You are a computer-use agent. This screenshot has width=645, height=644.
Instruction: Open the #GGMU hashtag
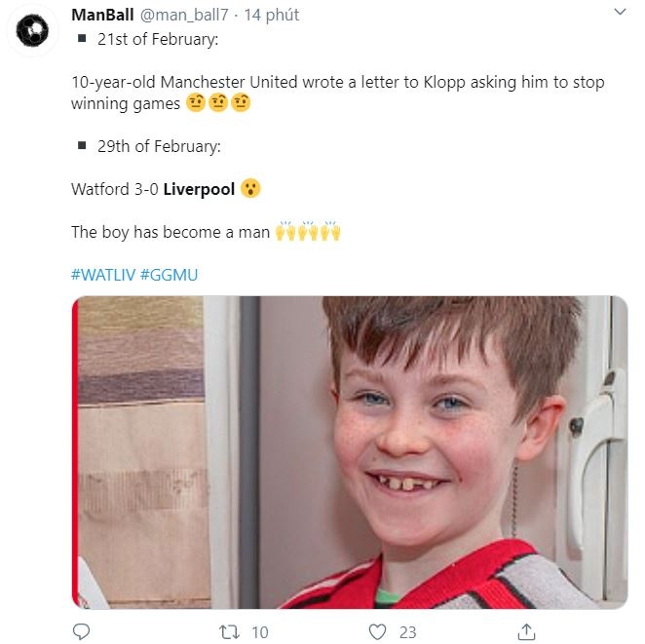click(x=170, y=275)
